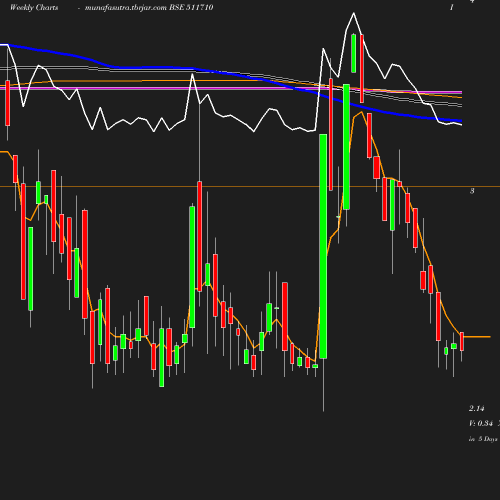Click the "3" price axis label
Screen dimensions: 500x500
(472, 191)
